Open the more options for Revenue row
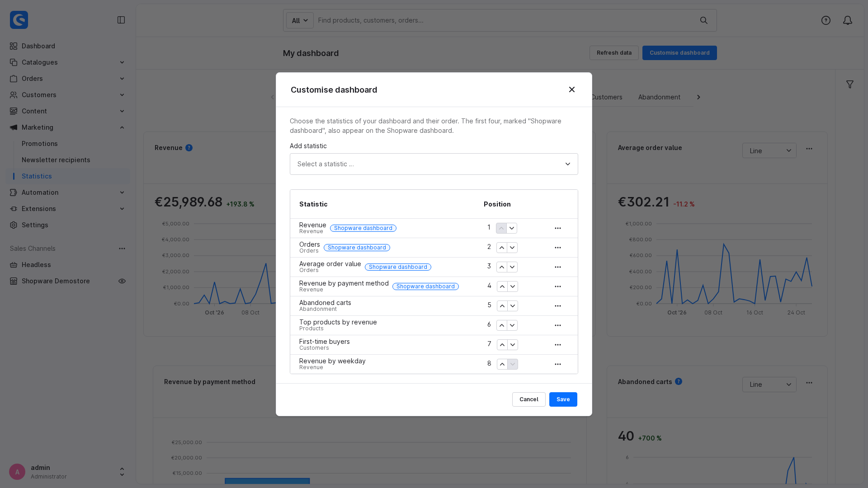The image size is (868, 488). [x=558, y=228]
